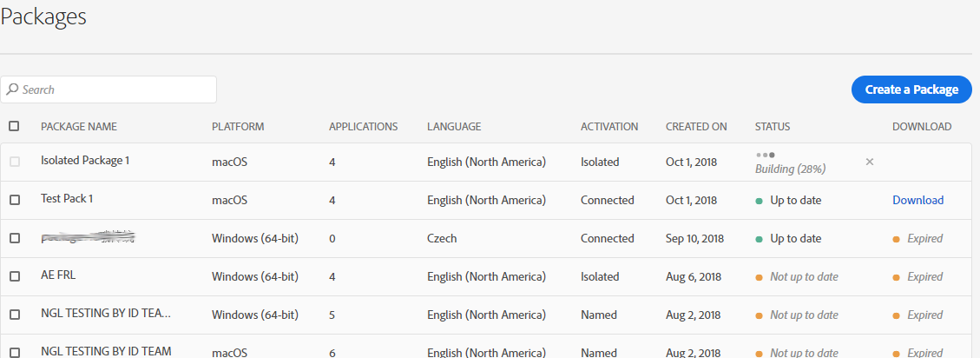
Task: Click green status dot in Czech package row
Action: click(759, 239)
